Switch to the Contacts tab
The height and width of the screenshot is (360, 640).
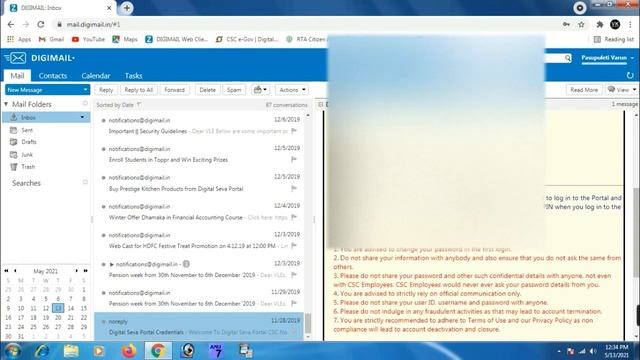point(53,76)
